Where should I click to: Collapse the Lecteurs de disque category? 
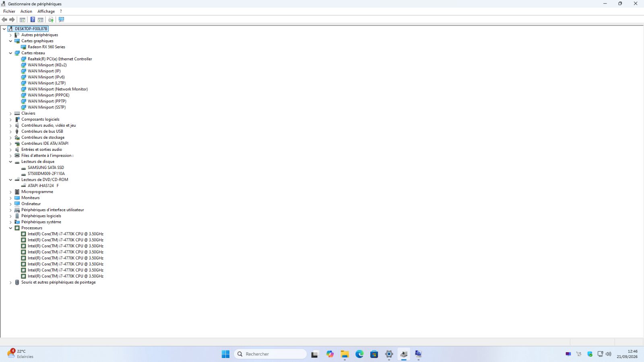[11, 162]
